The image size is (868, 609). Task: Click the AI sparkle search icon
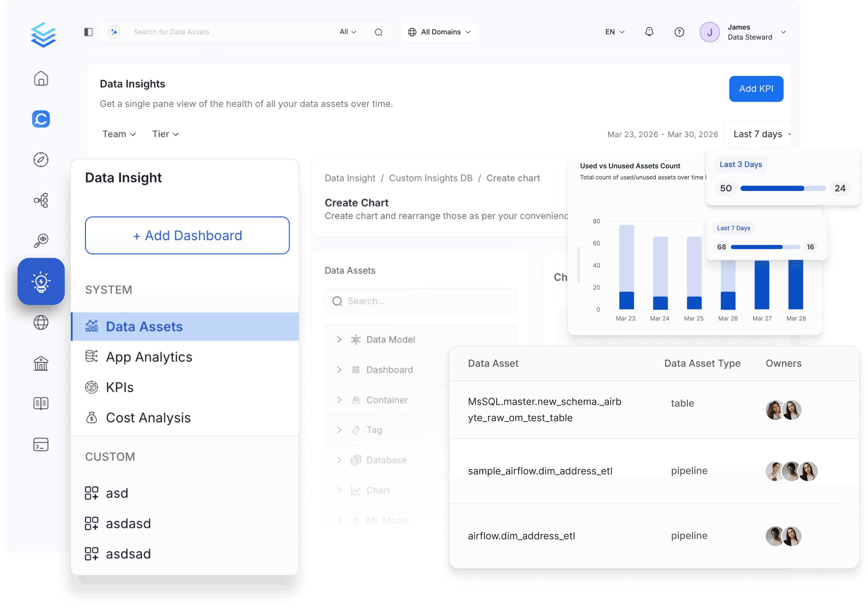114,32
